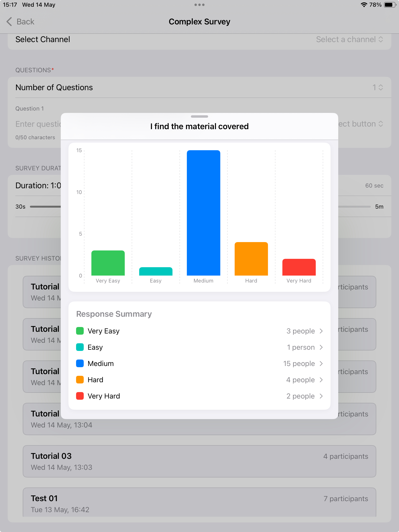Tap the 'Easy' chart axis label
399x532 pixels.
(x=156, y=281)
